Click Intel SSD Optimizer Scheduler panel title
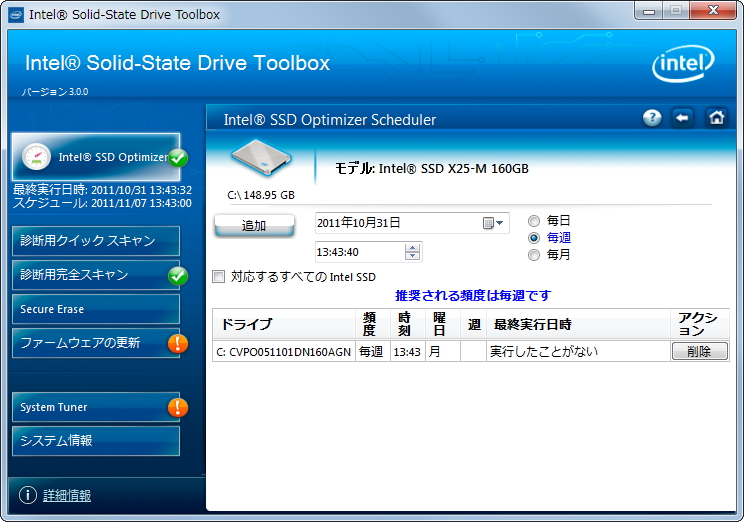Viewport: 744px width, 522px height. click(330, 120)
